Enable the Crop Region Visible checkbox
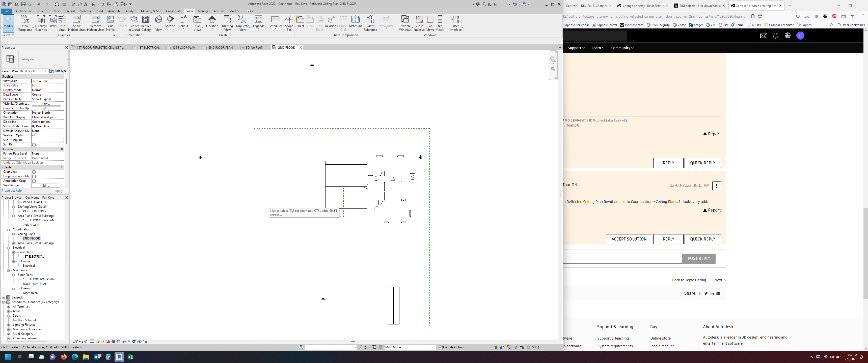868x363 pixels. (34, 176)
